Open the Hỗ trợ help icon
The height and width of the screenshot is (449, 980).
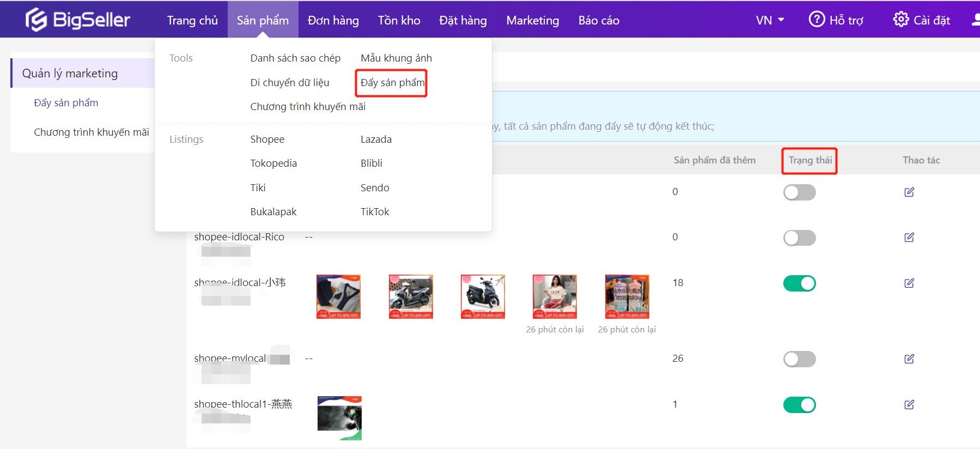click(816, 20)
